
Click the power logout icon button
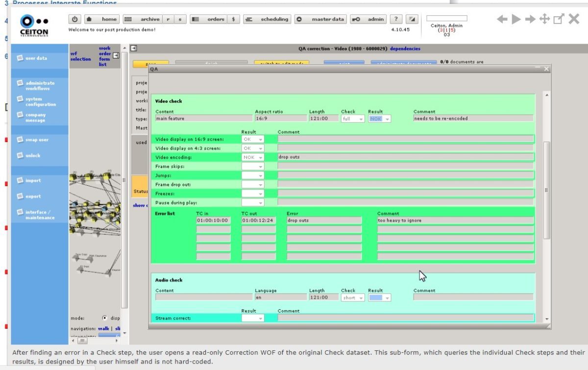[x=74, y=19]
